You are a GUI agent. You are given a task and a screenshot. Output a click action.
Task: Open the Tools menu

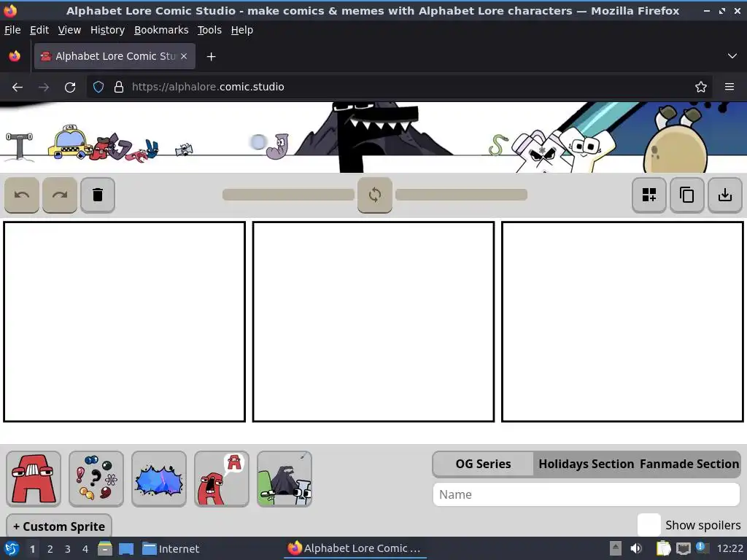tap(209, 30)
